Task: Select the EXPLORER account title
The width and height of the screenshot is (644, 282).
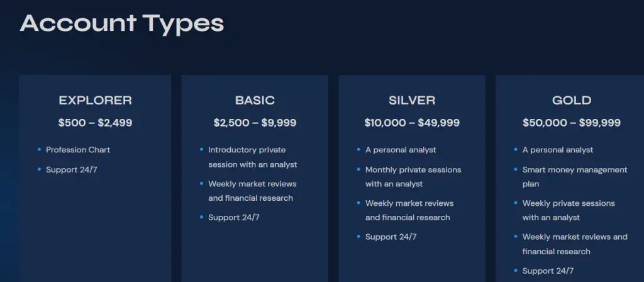Action: click(x=96, y=100)
